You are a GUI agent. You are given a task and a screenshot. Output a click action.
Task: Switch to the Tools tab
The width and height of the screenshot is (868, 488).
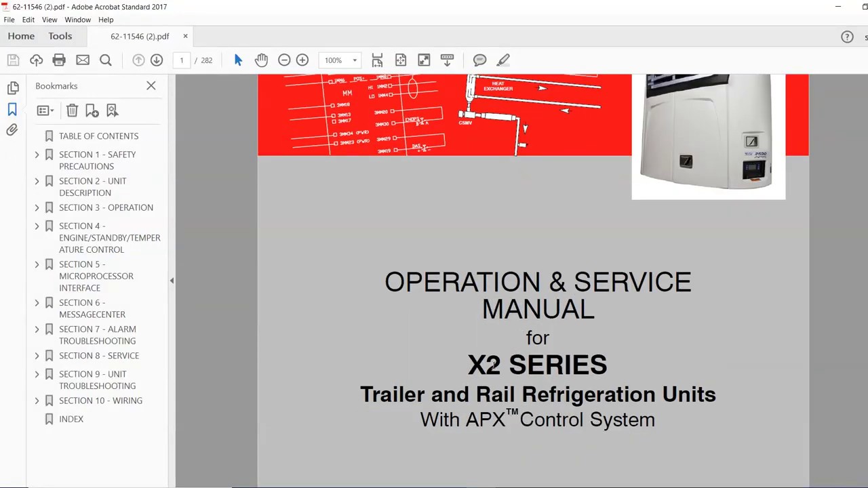[60, 37]
